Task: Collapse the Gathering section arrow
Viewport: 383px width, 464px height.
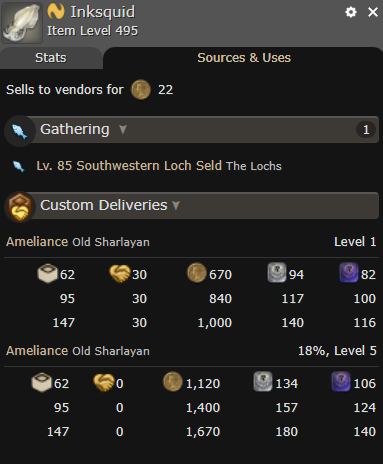Action: click(x=123, y=129)
